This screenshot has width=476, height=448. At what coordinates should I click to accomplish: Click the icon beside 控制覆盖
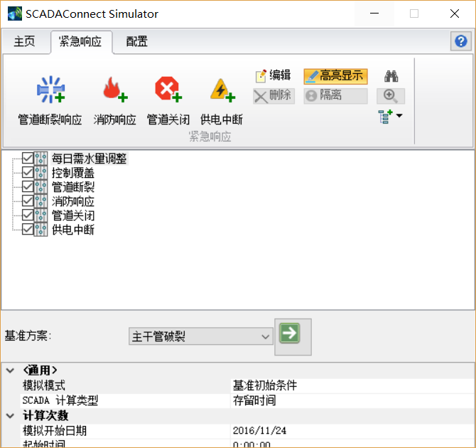(x=40, y=173)
